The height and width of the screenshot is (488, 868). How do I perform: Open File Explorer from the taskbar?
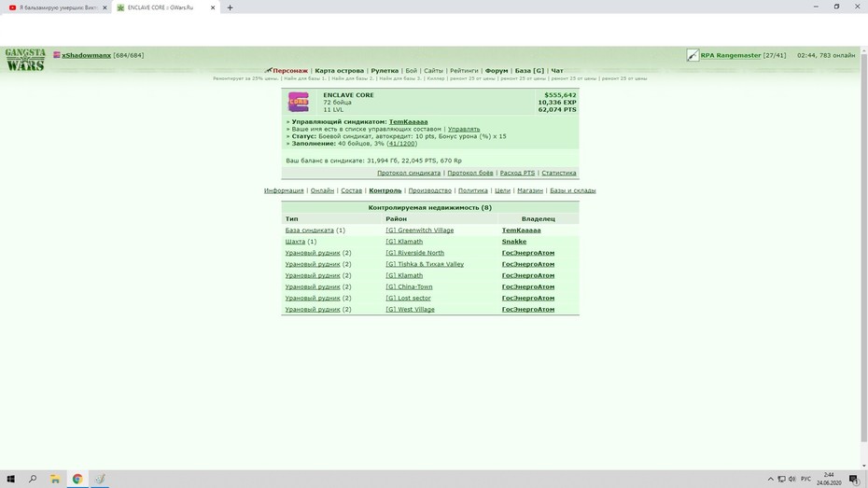point(55,479)
